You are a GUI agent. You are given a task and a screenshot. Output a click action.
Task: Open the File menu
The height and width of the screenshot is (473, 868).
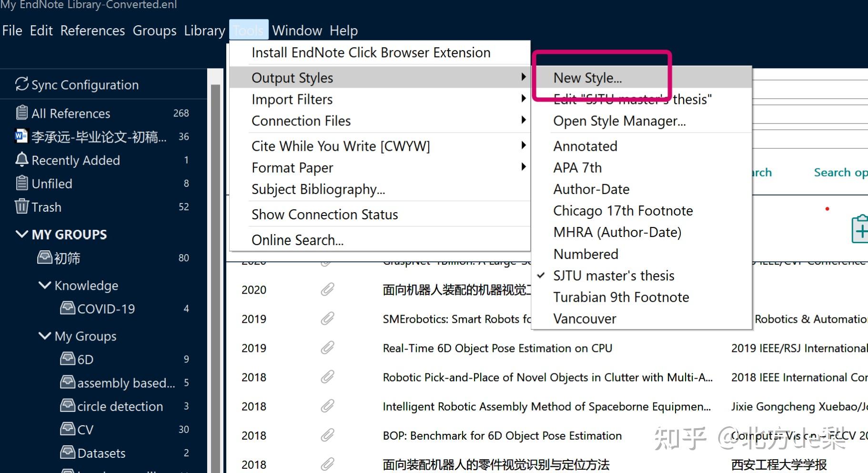pos(12,31)
